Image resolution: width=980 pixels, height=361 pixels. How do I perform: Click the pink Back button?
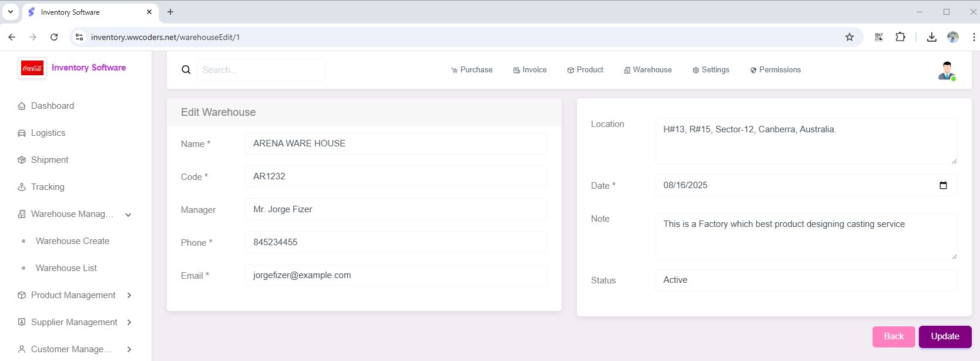click(x=893, y=336)
